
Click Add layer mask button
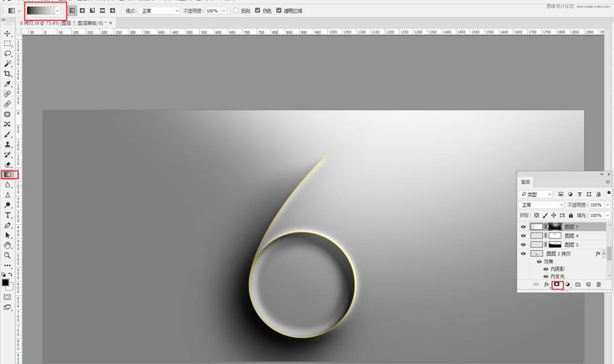click(x=557, y=284)
